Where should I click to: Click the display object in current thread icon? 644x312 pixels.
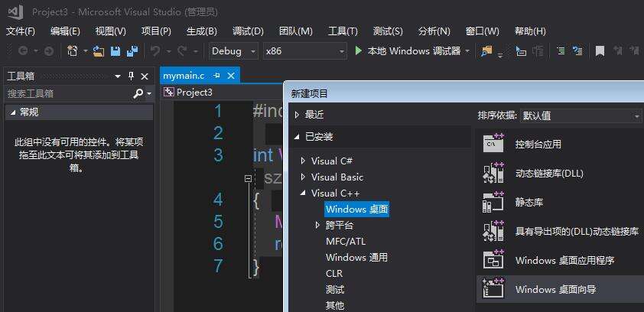[520, 51]
